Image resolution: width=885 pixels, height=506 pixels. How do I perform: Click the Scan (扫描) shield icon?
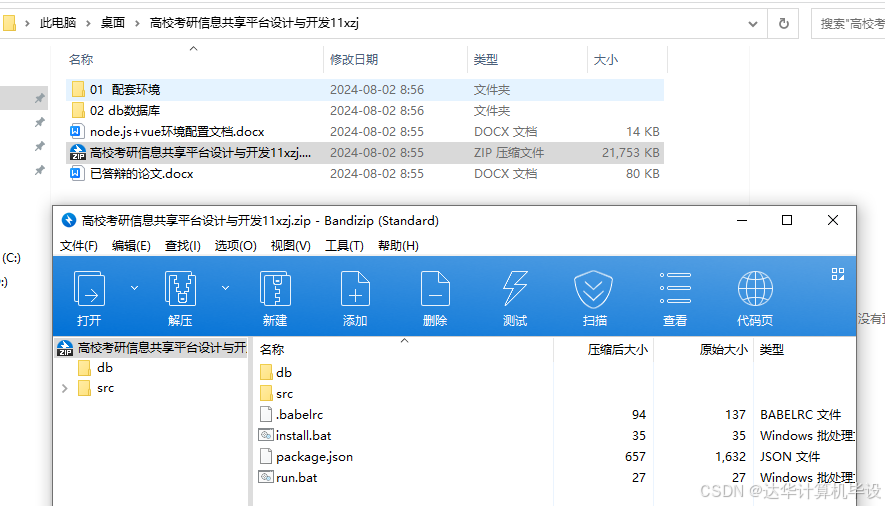(594, 289)
